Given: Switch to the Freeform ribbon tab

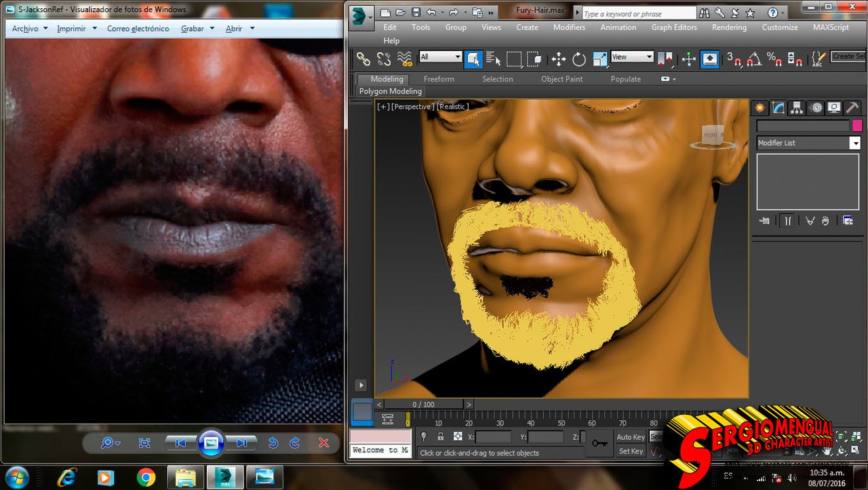Looking at the screenshot, I should [439, 79].
